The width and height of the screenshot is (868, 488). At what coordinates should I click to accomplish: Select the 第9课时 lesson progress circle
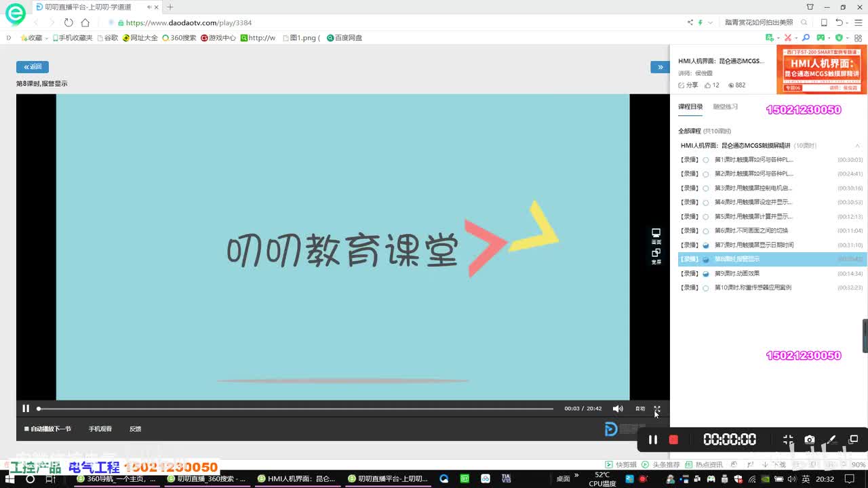[706, 274]
